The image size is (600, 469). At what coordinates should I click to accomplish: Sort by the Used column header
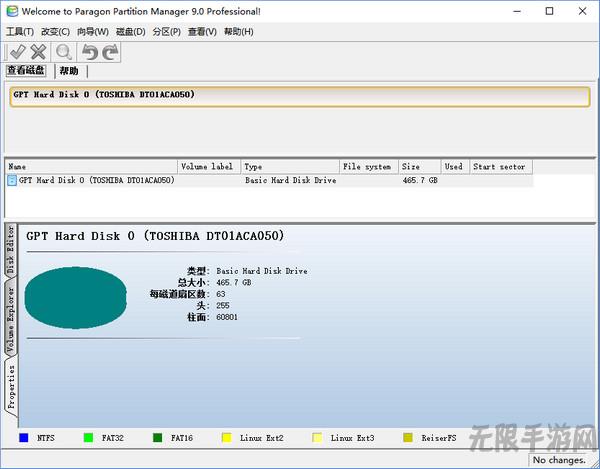pyautogui.click(x=455, y=167)
